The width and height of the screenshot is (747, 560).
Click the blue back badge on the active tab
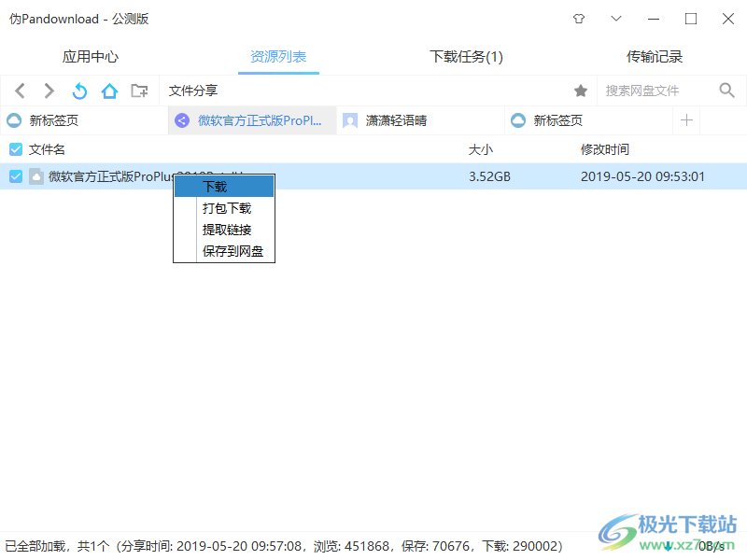point(181,119)
